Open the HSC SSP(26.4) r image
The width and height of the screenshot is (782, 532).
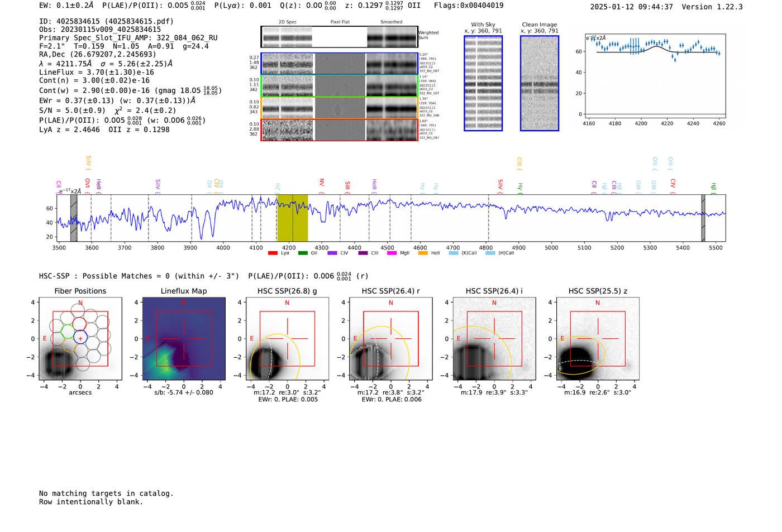tap(390, 338)
